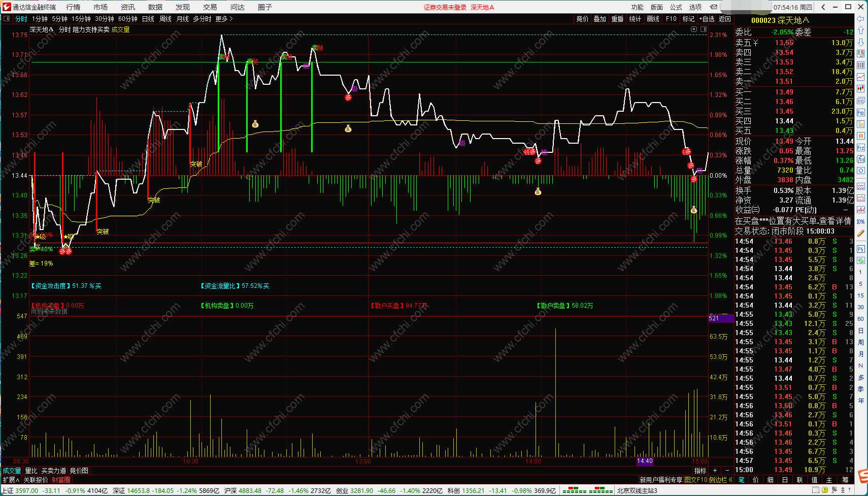Click the pencil drawing icon in right sidebar
Image resolution: width=868 pixels, height=496 pixels.
pos(861,234)
